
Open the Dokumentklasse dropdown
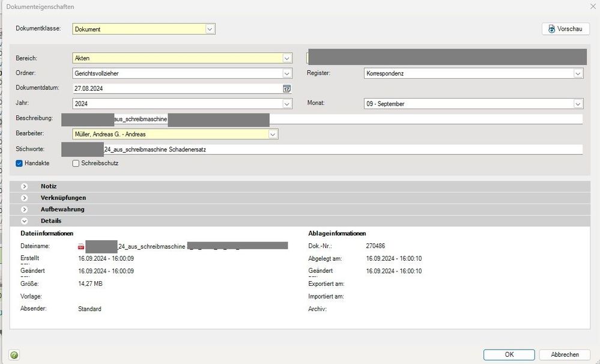tap(210, 29)
